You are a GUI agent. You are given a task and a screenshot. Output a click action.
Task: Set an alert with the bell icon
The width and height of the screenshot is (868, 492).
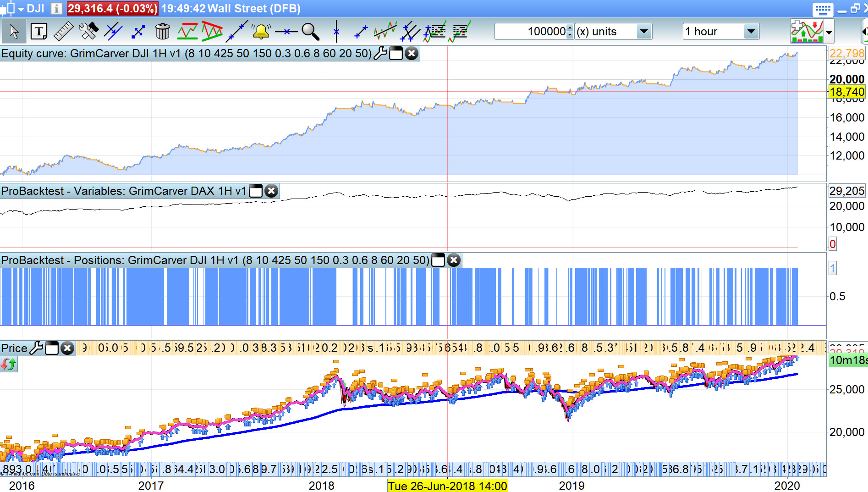click(261, 32)
